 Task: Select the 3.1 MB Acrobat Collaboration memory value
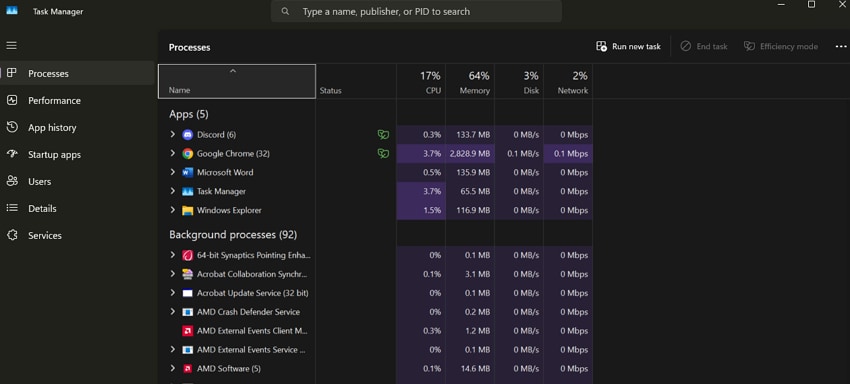470,274
